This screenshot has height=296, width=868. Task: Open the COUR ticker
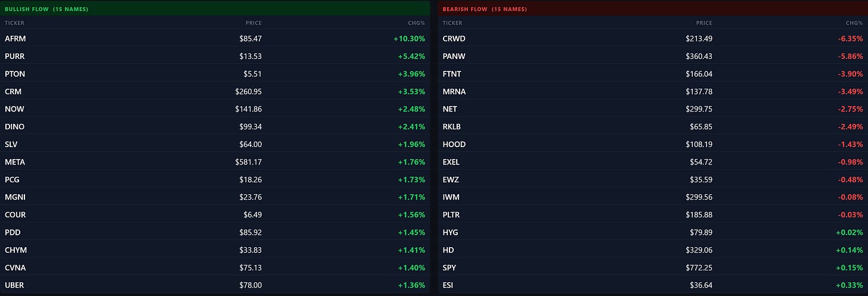click(x=15, y=214)
